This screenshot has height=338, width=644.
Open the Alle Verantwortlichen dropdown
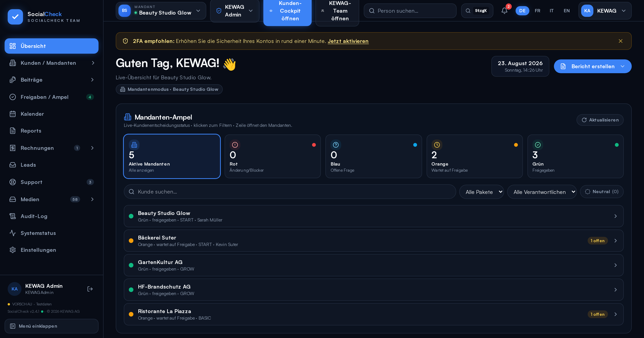point(542,192)
